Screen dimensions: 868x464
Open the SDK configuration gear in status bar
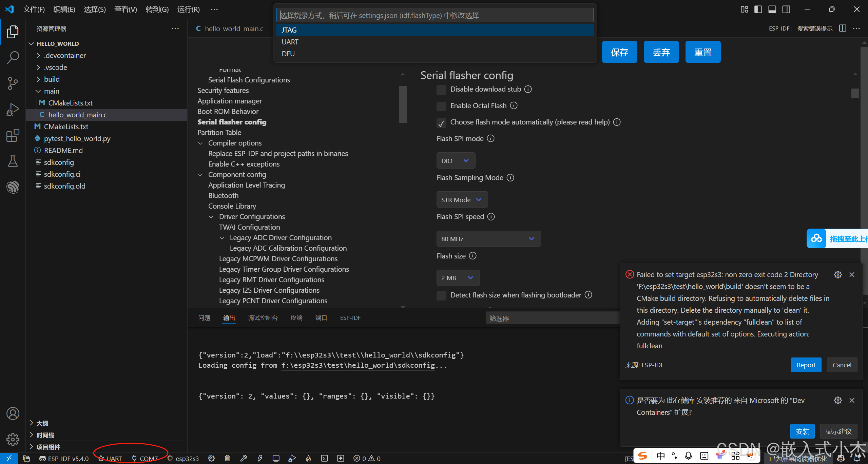tap(211, 459)
